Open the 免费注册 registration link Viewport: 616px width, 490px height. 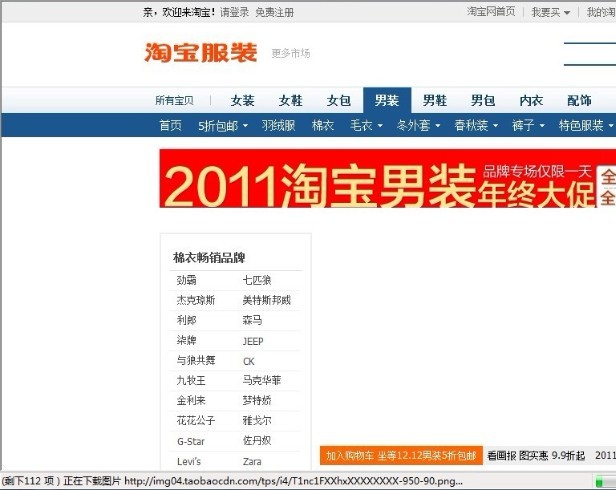[275, 13]
